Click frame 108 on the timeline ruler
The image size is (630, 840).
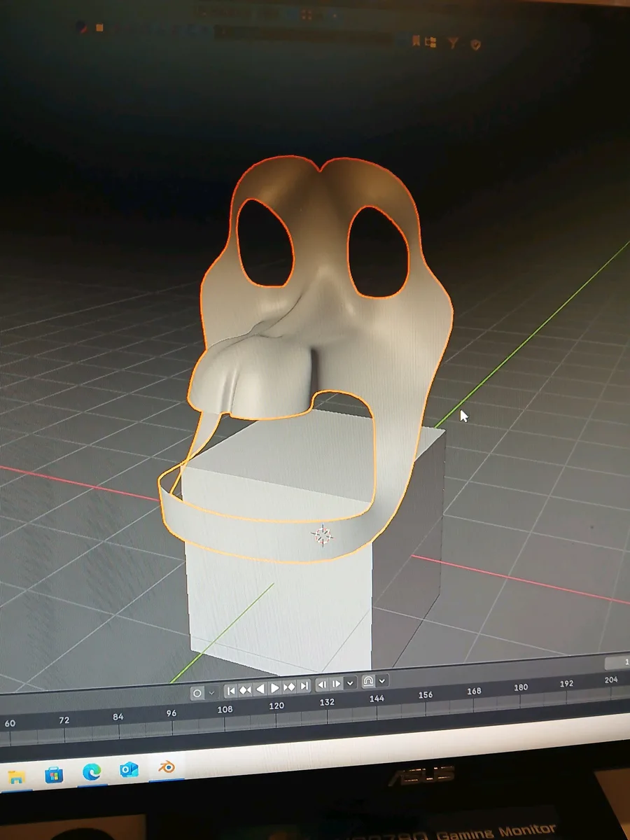(x=225, y=709)
